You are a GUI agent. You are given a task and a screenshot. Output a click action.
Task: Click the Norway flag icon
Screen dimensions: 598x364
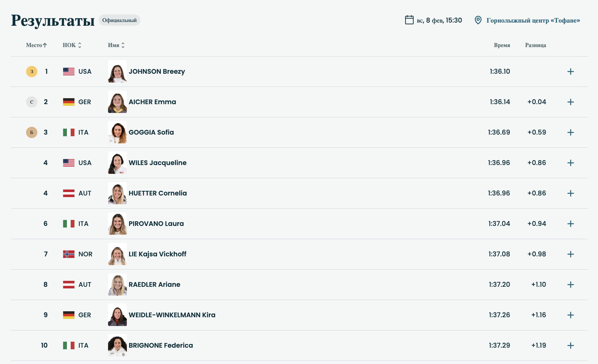click(x=69, y=254)
